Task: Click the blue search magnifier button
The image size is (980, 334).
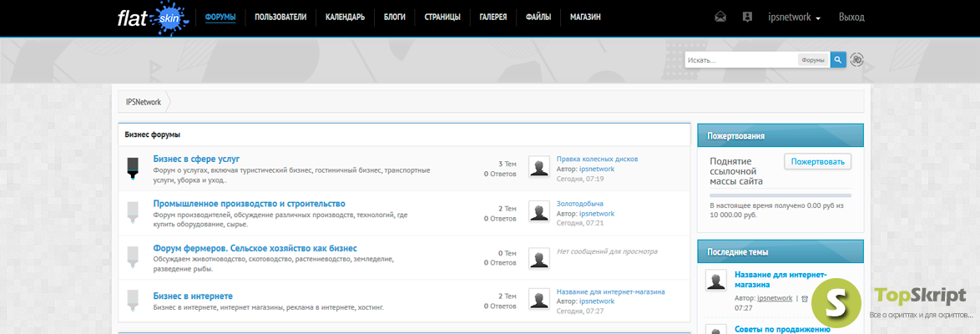Action: coord(838,60)
